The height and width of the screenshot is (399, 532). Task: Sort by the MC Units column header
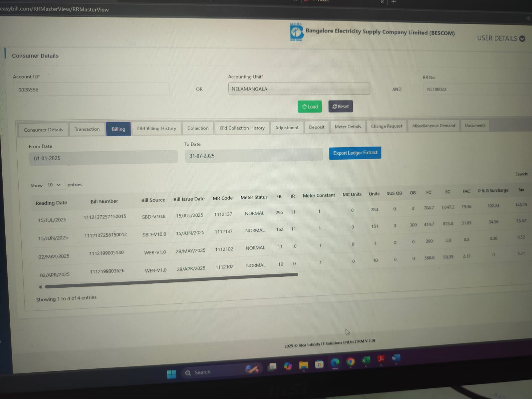[x=352, y=194]
